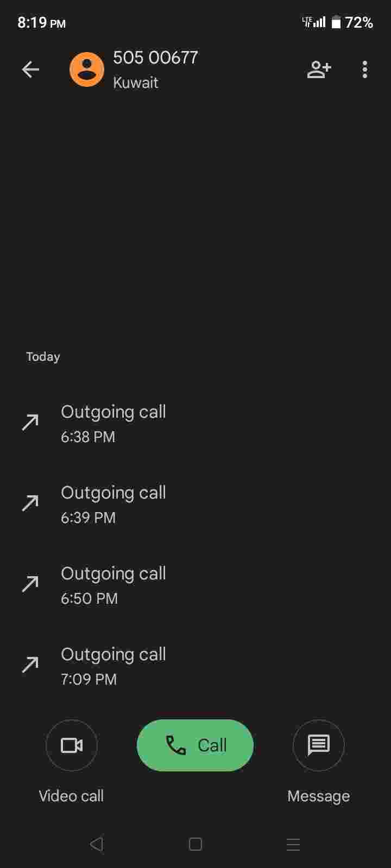391x868 pixels.
Task: Tap the phone number 505 00677
Action: (x=155, y=58)
